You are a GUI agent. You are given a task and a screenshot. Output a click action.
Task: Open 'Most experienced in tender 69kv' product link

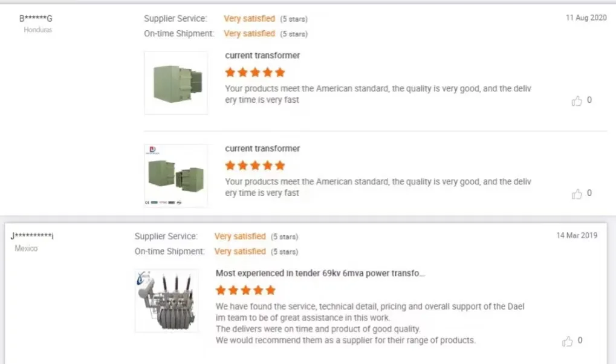(320, 273)
